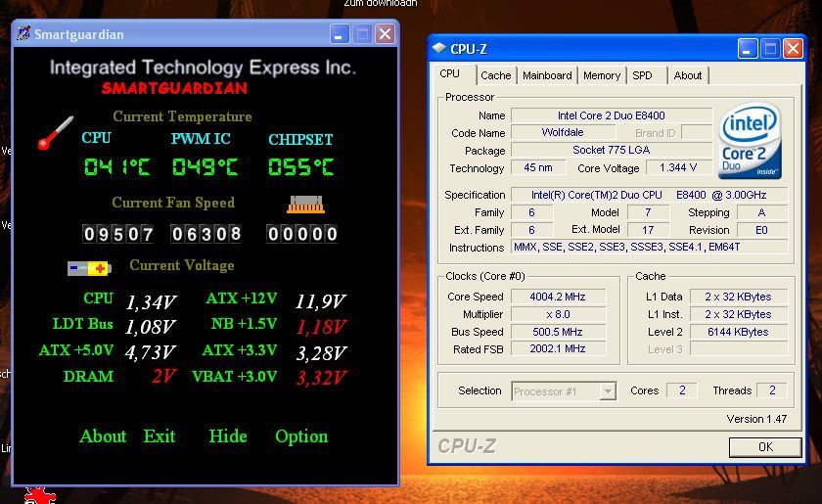Click the PWM IC temperature 049°C

click(x=205, y=167)
